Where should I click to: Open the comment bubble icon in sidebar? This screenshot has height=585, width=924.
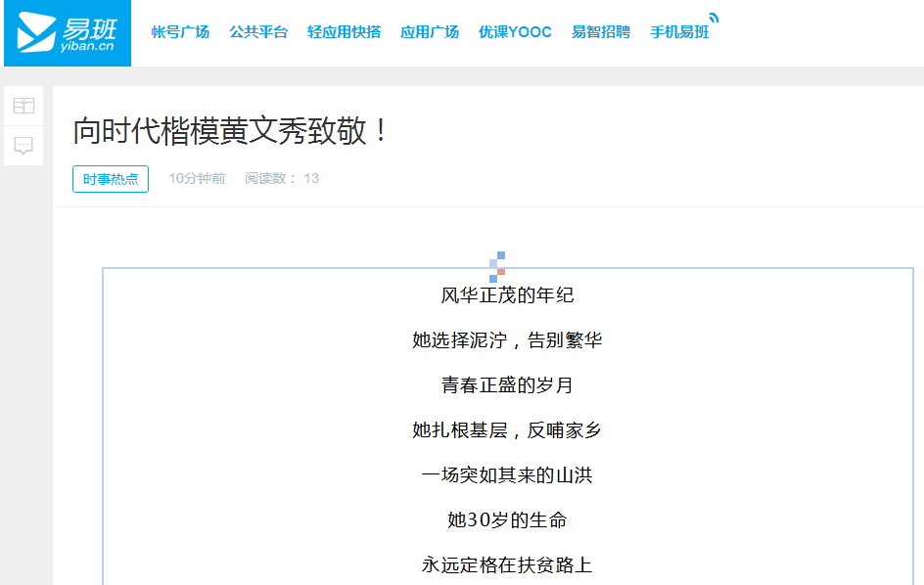(x=23, y=145)
